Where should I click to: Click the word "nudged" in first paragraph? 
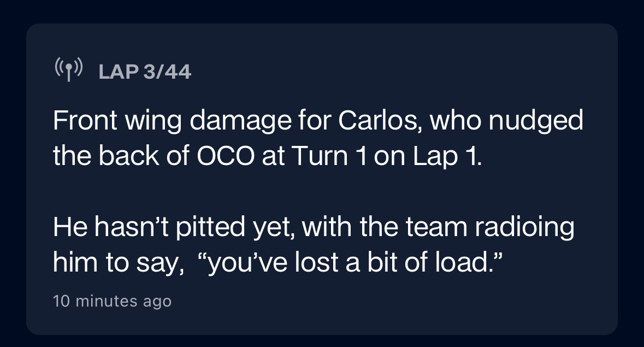click(x=535, y=121)
